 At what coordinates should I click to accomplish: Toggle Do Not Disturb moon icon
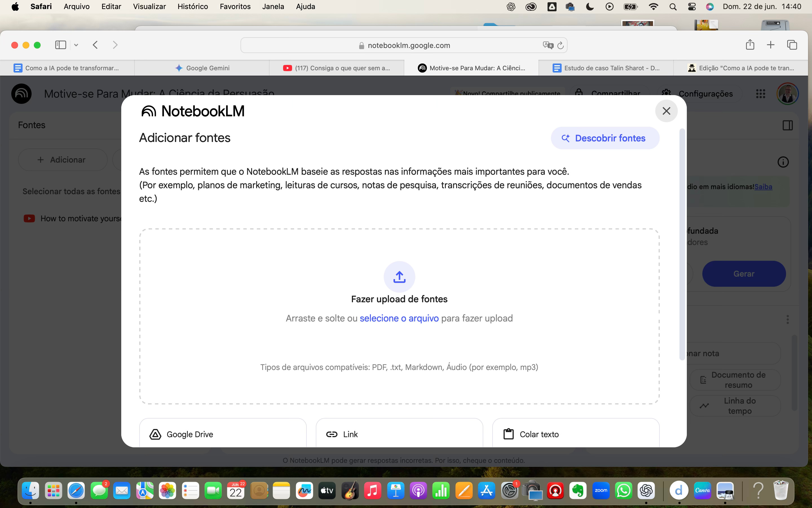coord(590,6)
